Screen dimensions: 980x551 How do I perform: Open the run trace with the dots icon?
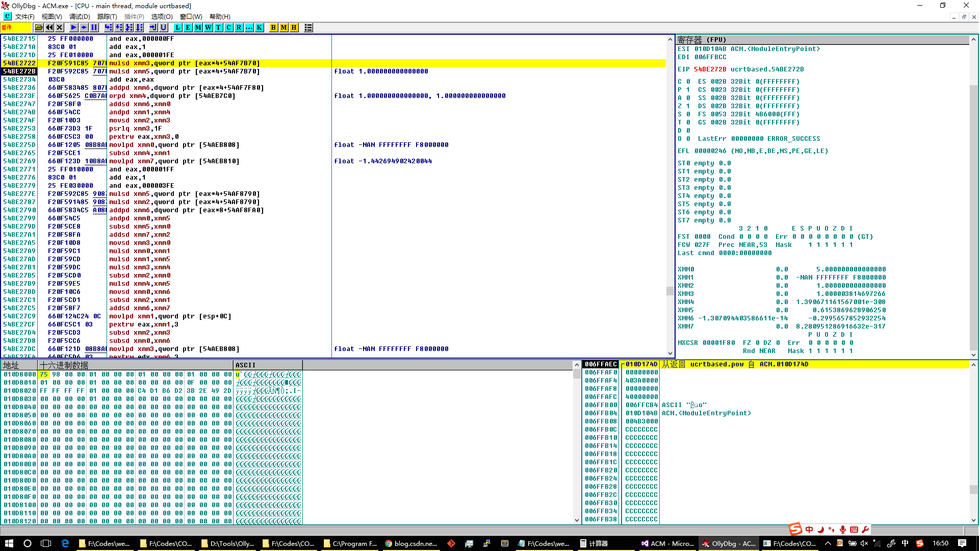coord(249,28)
